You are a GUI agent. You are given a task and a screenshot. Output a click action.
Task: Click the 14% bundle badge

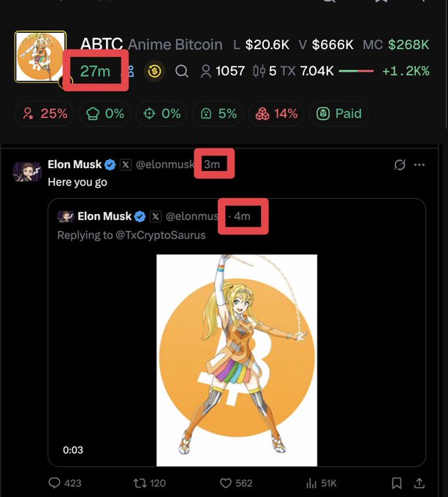(275, 113)
